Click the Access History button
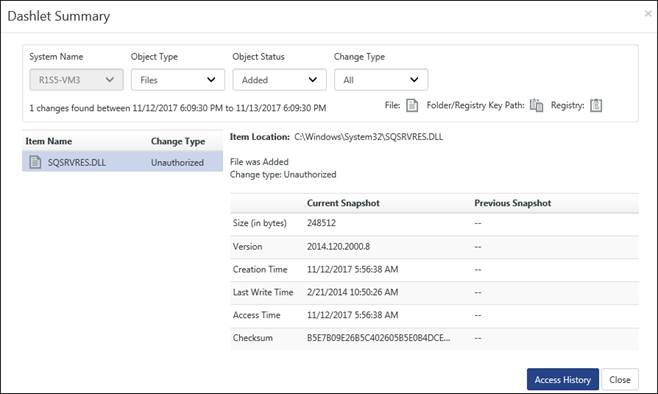This screenshot has width=658, height=394. click(562, 379)
